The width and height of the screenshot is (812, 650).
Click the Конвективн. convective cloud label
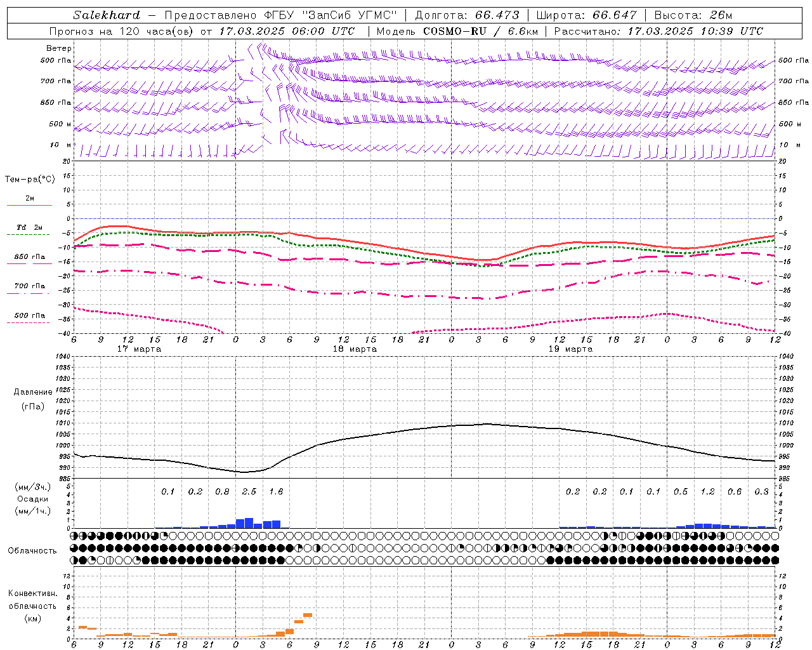[32, 594]
